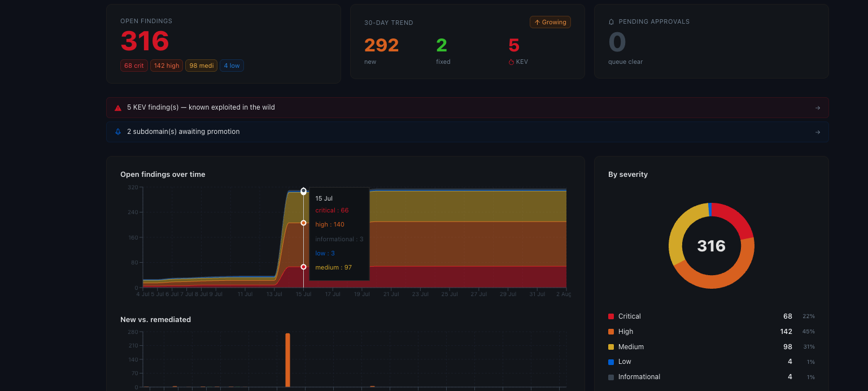Screen dimensions: 868x391
Task: Click the 45% share beside High
Action: click(x=809, y=332)
